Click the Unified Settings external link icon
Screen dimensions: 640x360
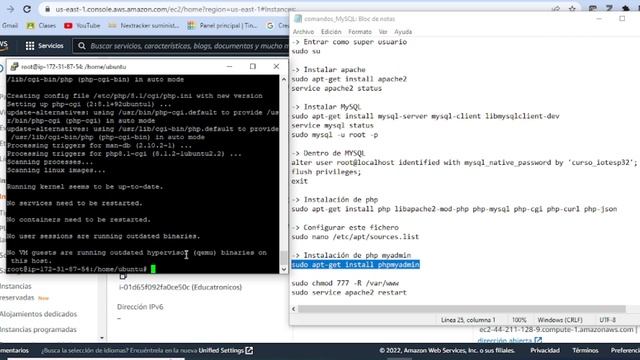tap(249, 350)
